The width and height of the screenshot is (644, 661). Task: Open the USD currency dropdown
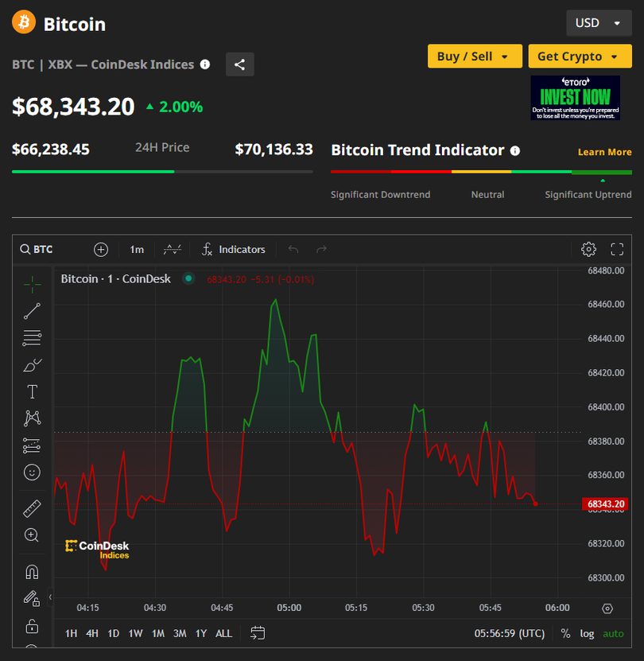click(598, 23)
